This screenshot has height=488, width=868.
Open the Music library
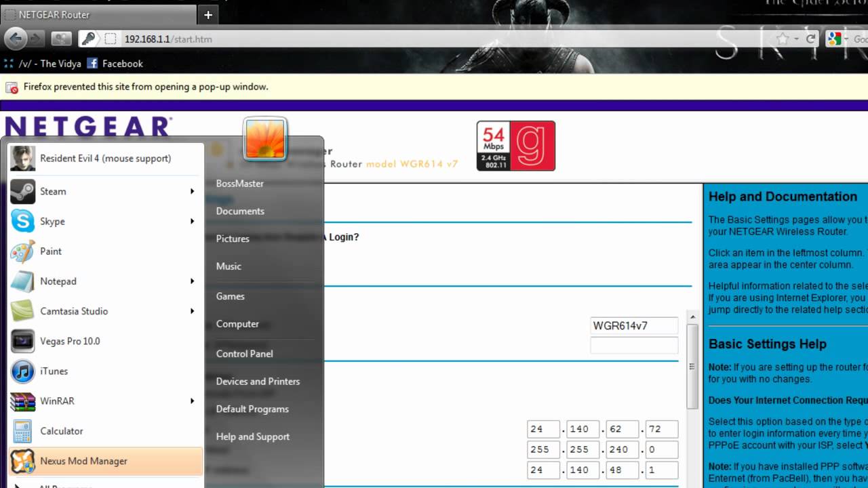coord(229,266)
